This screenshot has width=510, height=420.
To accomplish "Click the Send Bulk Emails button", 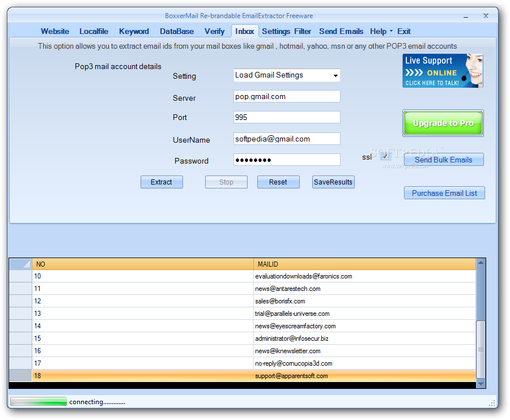I will point(444,160).
